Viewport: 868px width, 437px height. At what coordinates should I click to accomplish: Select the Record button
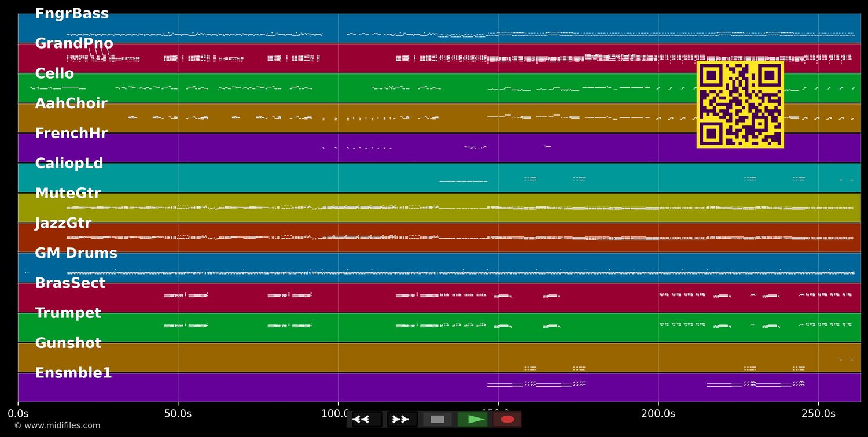[x=507, y=420]
